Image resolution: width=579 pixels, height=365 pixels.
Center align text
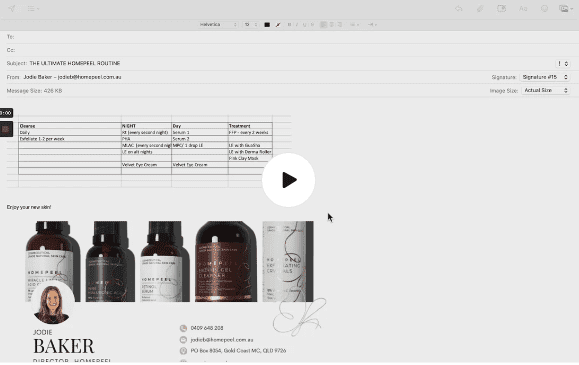(332, 25)
